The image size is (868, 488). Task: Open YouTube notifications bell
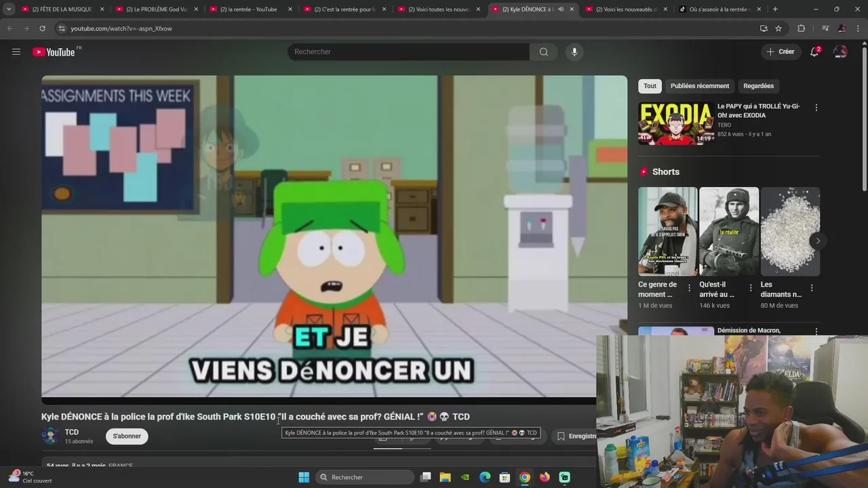tap(815, 52)
